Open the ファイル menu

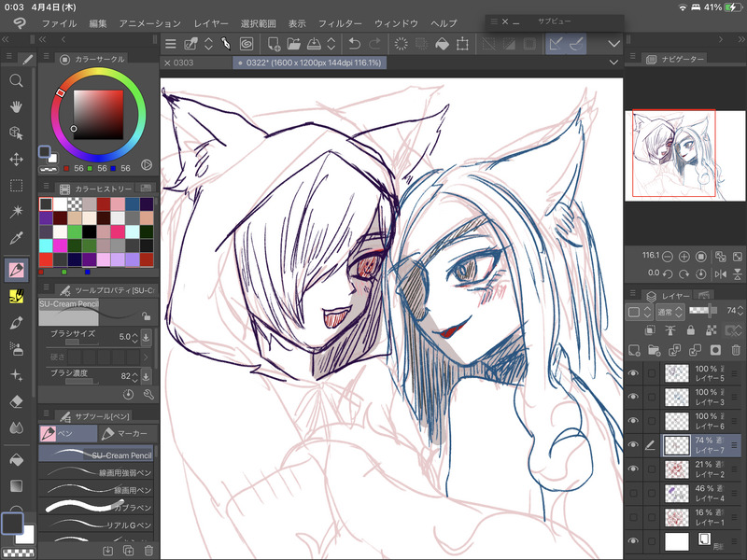click(x=59, y=23)
